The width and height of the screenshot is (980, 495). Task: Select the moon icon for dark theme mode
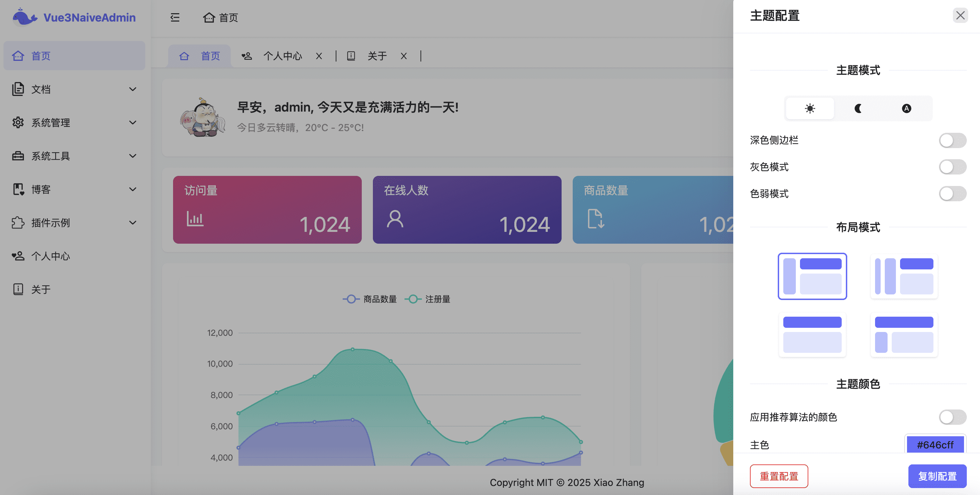tap(858, 108)
